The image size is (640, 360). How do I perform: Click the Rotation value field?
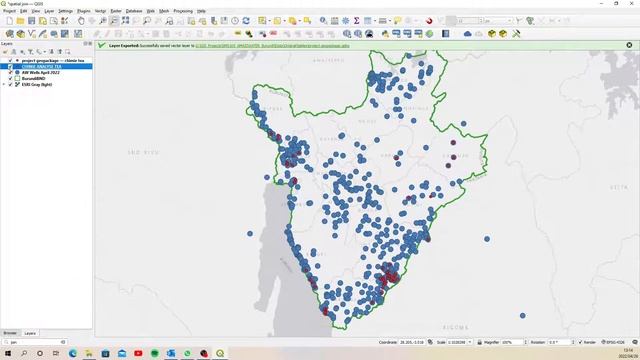pos(559,342)
